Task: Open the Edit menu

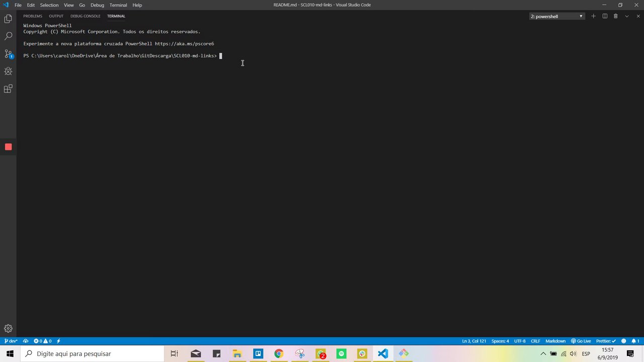Action: [31, 5]
